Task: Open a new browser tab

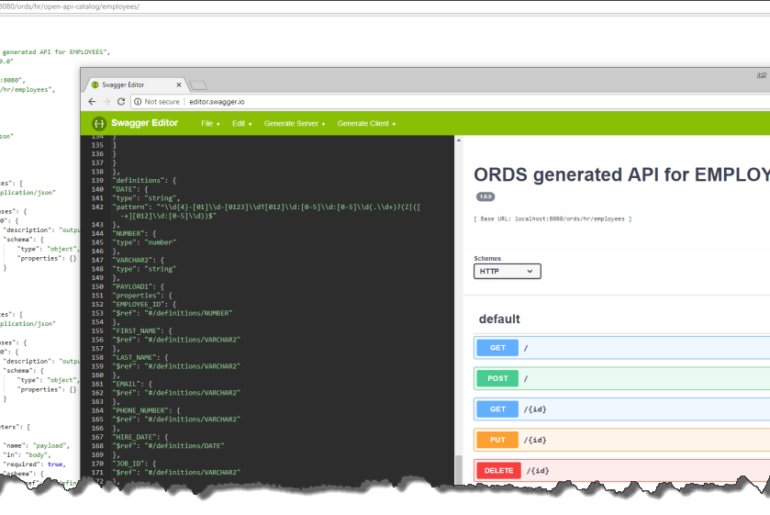Action: [198, 85]
